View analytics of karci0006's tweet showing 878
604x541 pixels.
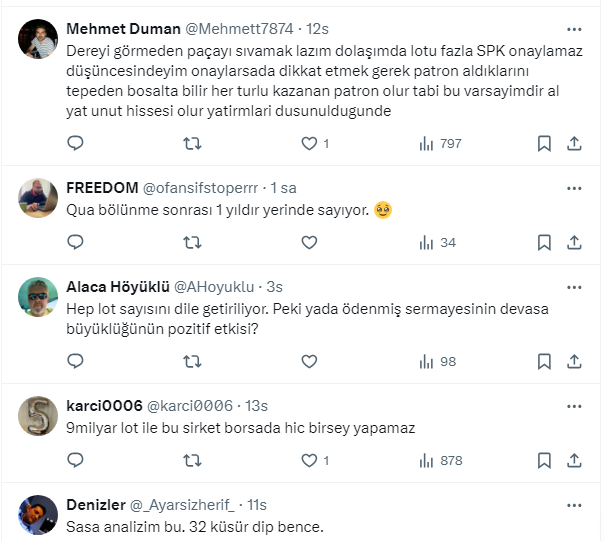click(x=440, y=460)
